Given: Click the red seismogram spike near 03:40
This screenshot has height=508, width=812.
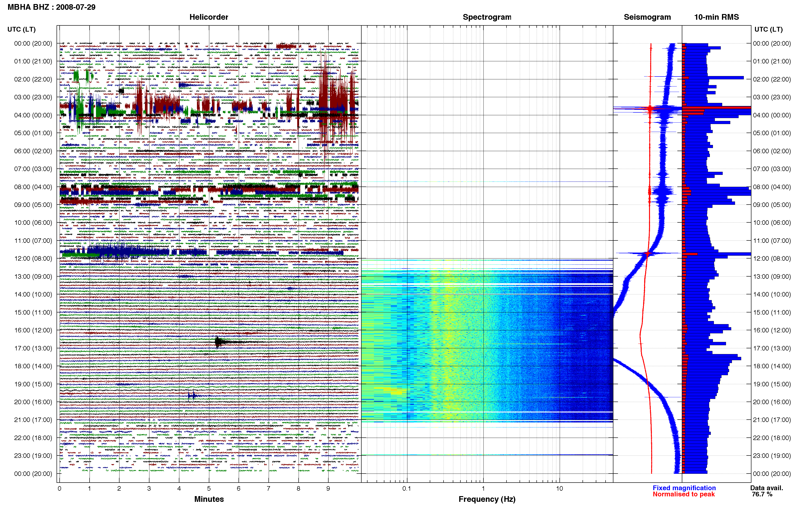Looking at the screenshot, I should click(650, 109).
